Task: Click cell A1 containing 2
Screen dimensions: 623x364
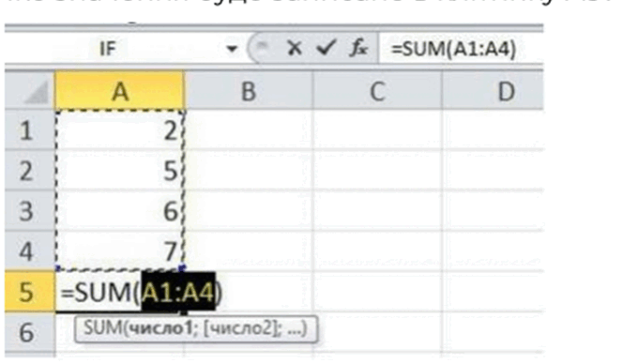Action: [120, 130]
